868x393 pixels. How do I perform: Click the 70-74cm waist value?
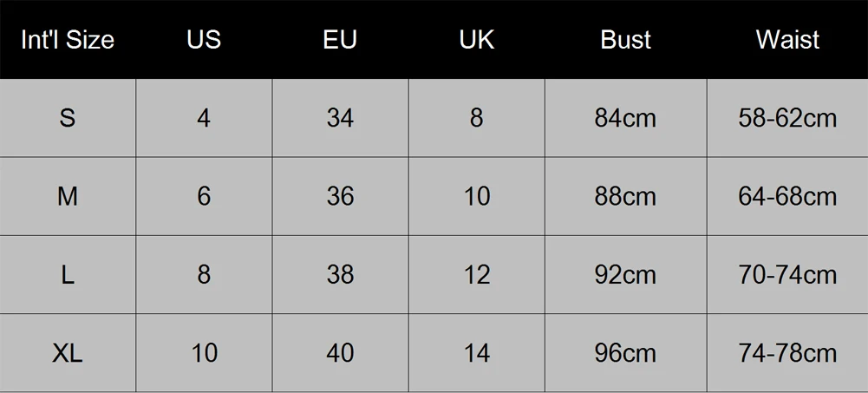coord(787,275)
